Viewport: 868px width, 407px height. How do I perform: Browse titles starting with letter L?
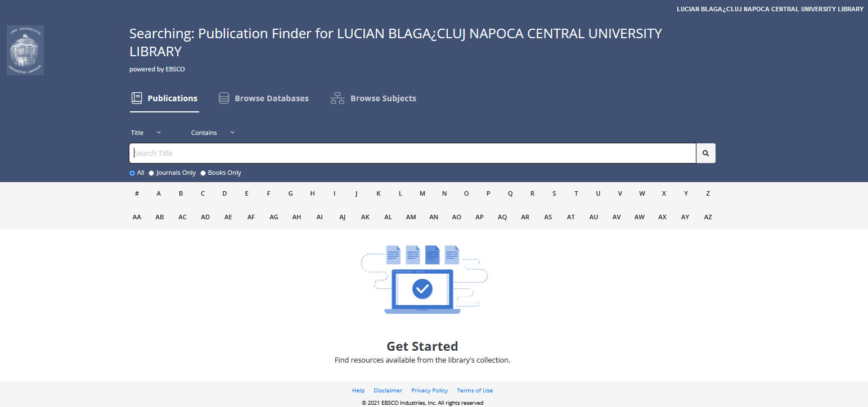tap(401, 193)
